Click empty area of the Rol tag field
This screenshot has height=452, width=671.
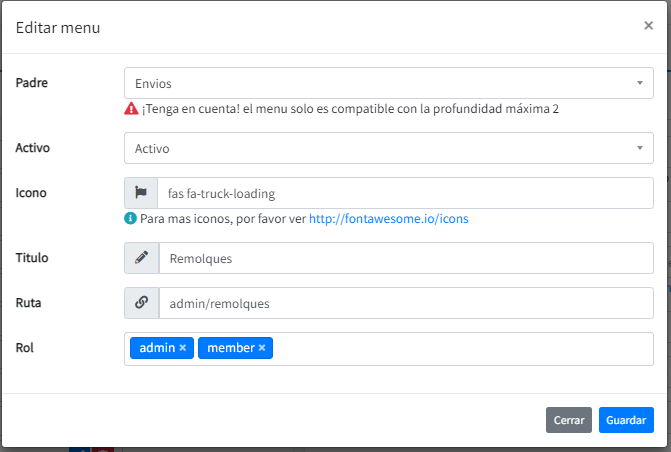click(x=460, y=348)
